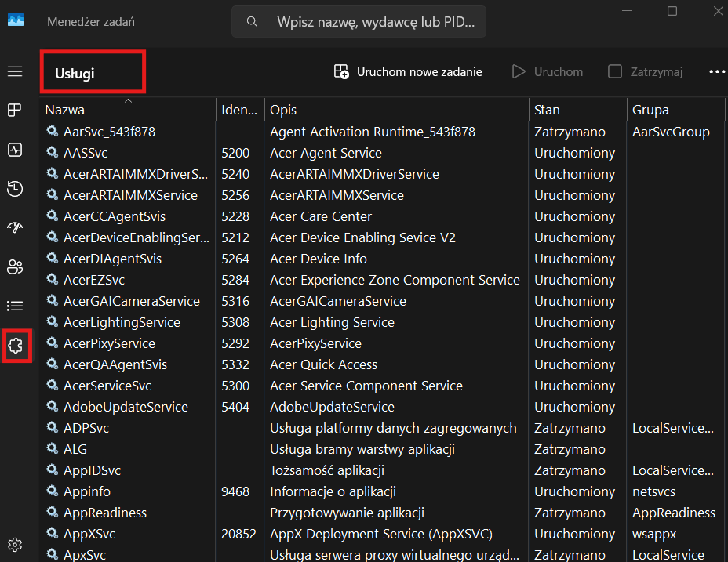The image size is (728, 562).
Task: Select the AdobeUpdateService row
Action: [x=126, y=407]
